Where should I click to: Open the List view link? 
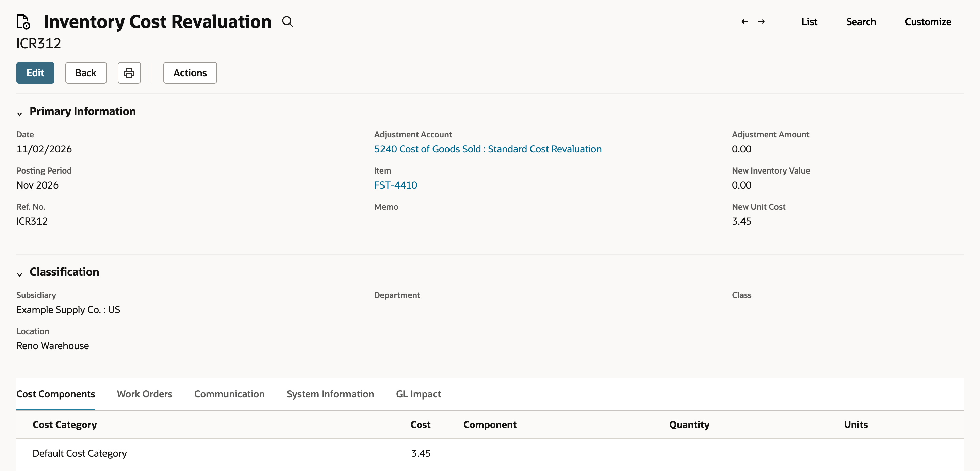coord(809,22)
